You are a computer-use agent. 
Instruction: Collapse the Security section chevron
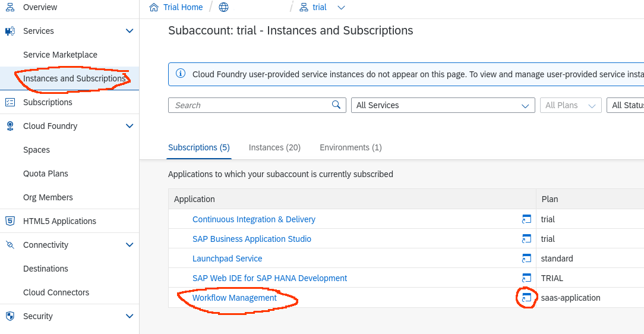pyautogui.click(x=130, y=316)
